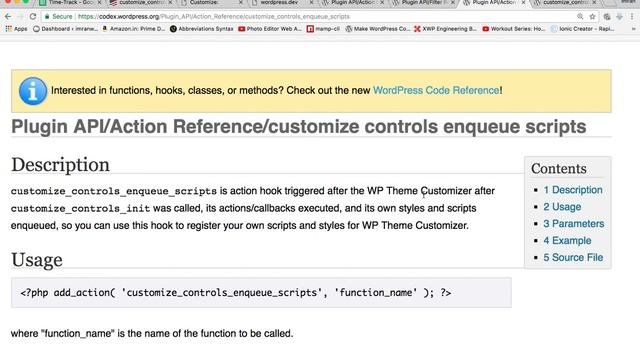Click the Usage heading
This screenshot has height=360, width=640.
pyautogui.click(x=37, y=260)
